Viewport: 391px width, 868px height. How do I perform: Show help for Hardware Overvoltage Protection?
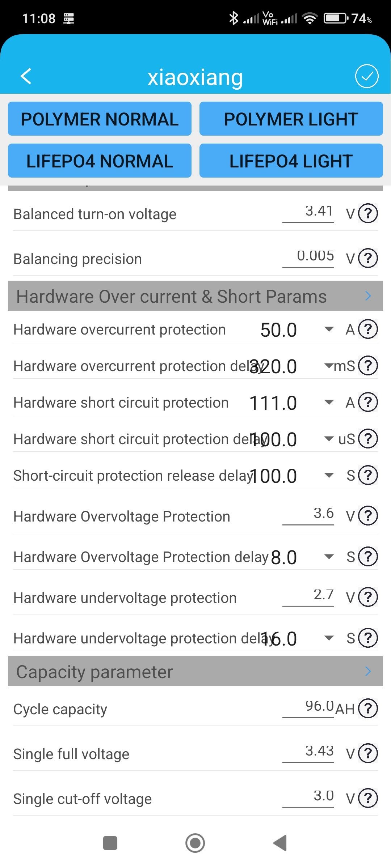click(x=368, y=516)
